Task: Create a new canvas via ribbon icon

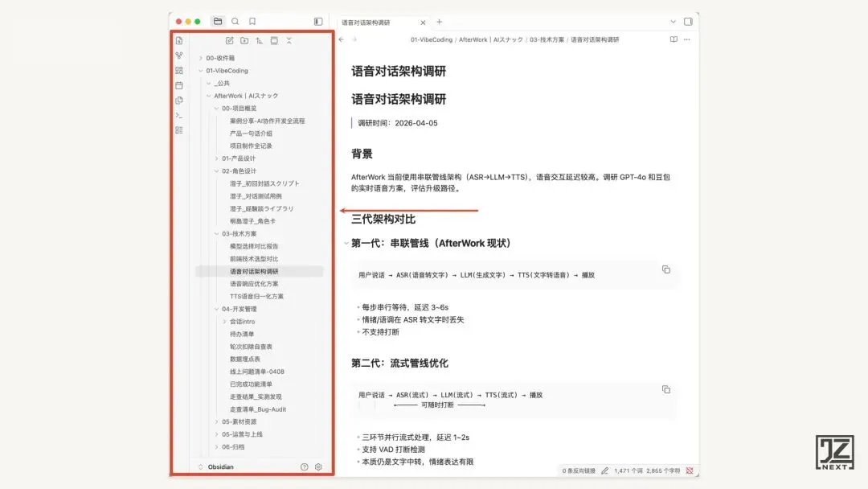Action: tap(178, 70)
